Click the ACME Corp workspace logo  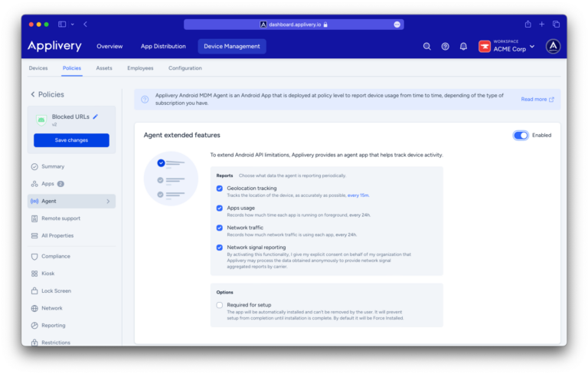click(x=485, y=47)
